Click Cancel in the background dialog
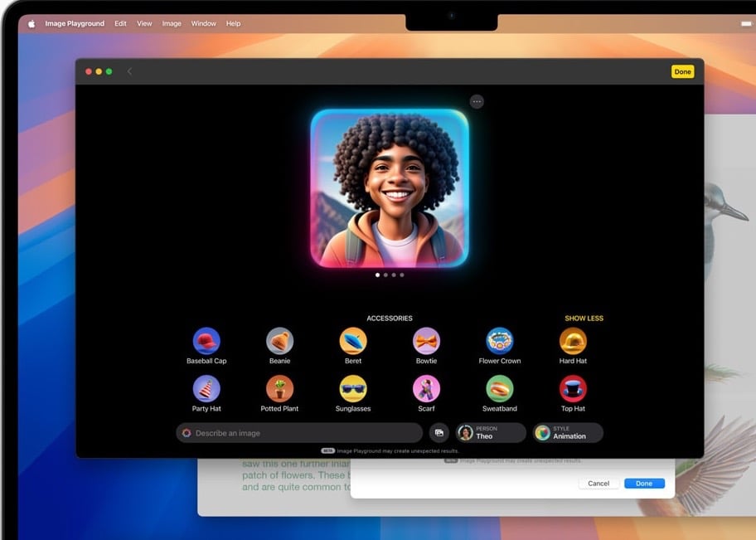The image size is (756, 540). (x=598, y=483)
